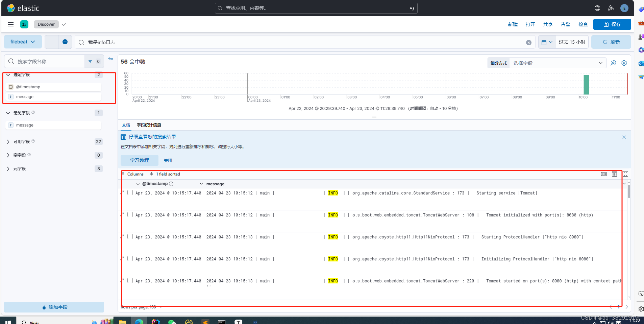Click the 刷新 refresh button

[611, 42]
